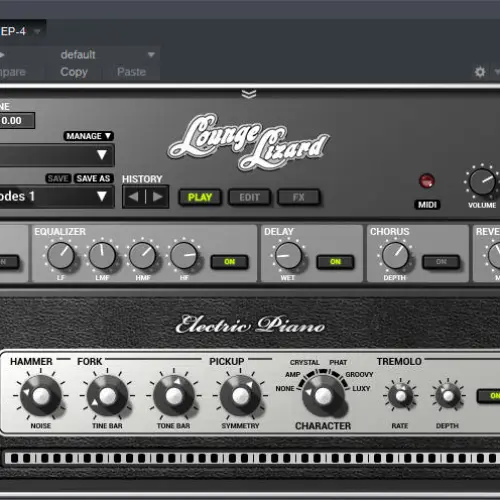This screenshot has height=500, width=500.
Task: Click the Lounge Lizard logo
Action: point(249,142)
